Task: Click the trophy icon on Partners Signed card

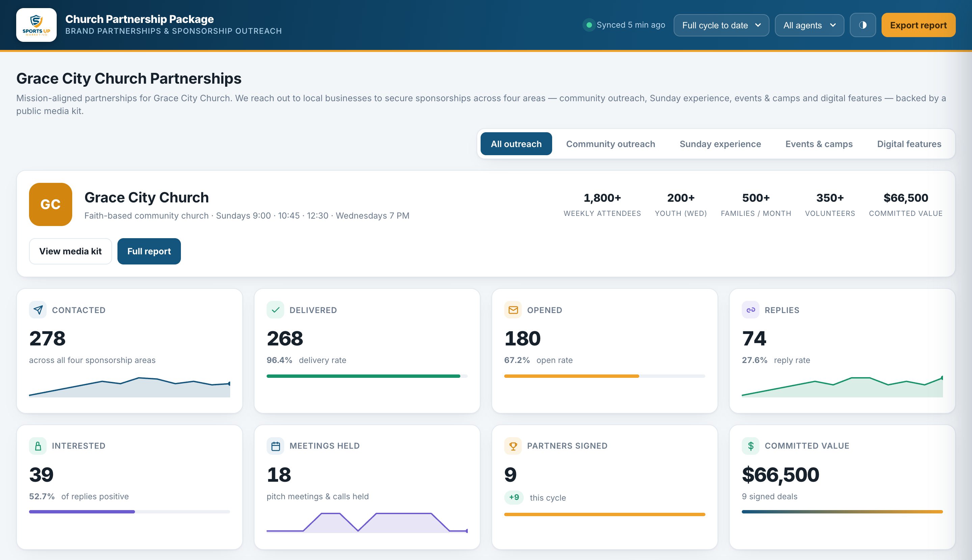Action: (513, 446)
